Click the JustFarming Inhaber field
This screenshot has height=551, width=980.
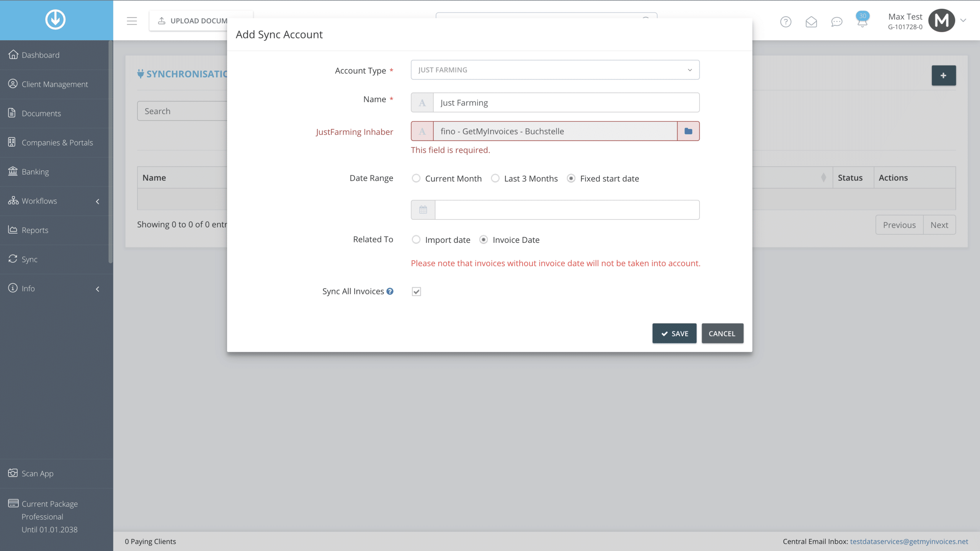pos(555,131)
